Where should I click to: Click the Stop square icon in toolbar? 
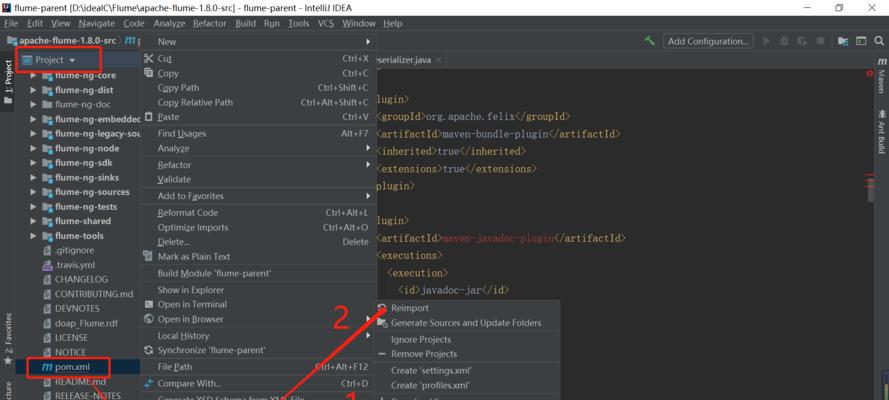tap(820, 41)
